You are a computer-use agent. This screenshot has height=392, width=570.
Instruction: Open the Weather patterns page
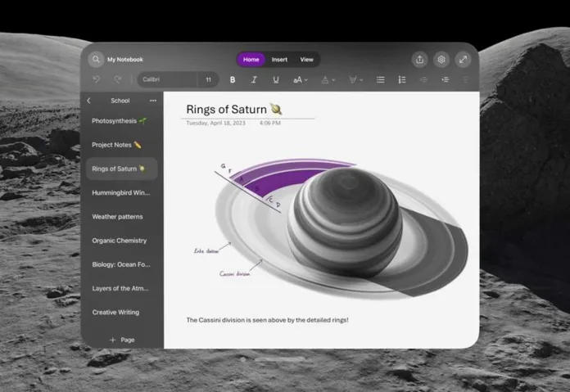point(122,217)
